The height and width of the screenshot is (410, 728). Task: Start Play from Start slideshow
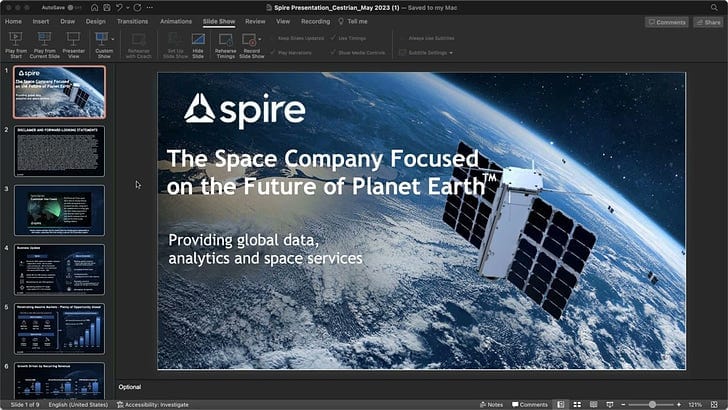(16, 45)
